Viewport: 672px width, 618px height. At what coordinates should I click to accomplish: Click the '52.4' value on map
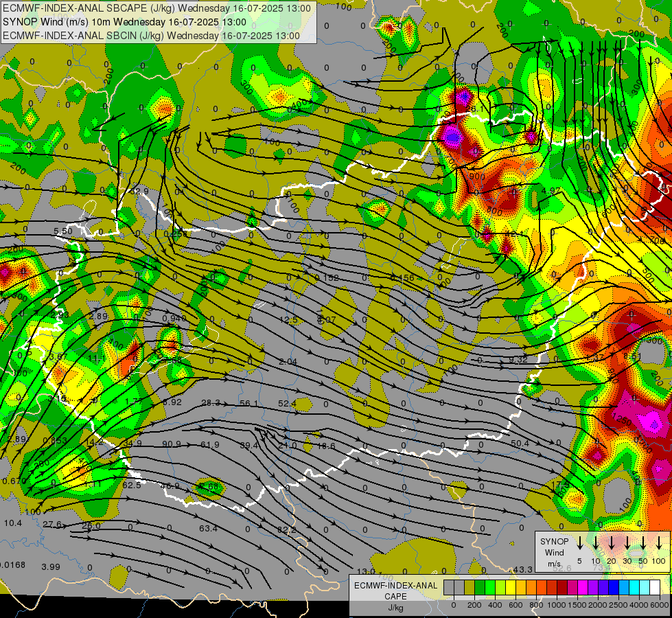(287, 404)
